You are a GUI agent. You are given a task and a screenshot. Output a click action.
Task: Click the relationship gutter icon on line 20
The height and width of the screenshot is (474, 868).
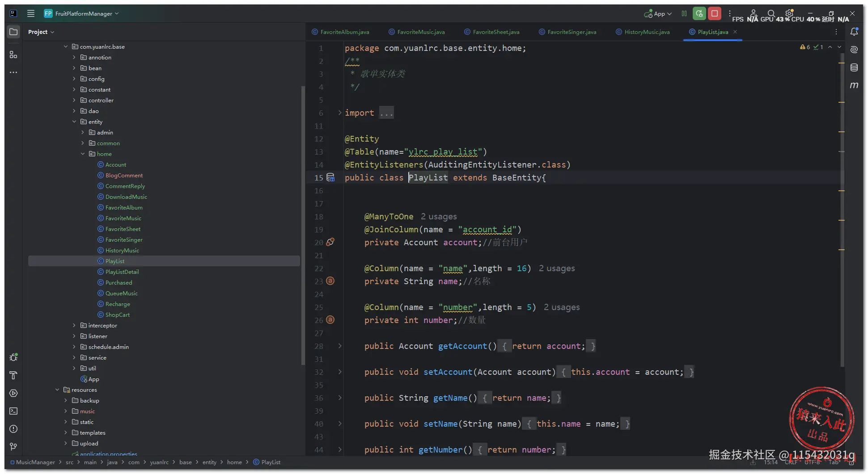pos(330,242)
